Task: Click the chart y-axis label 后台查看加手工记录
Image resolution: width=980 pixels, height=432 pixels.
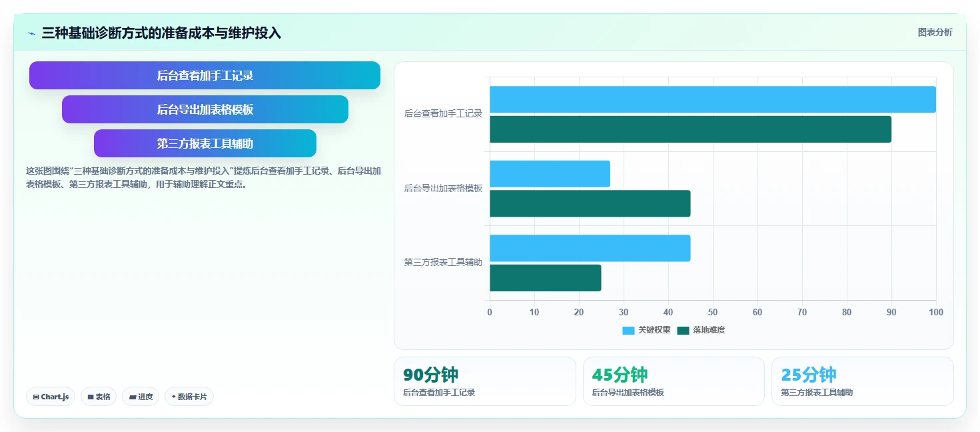Action: point(443,114)
